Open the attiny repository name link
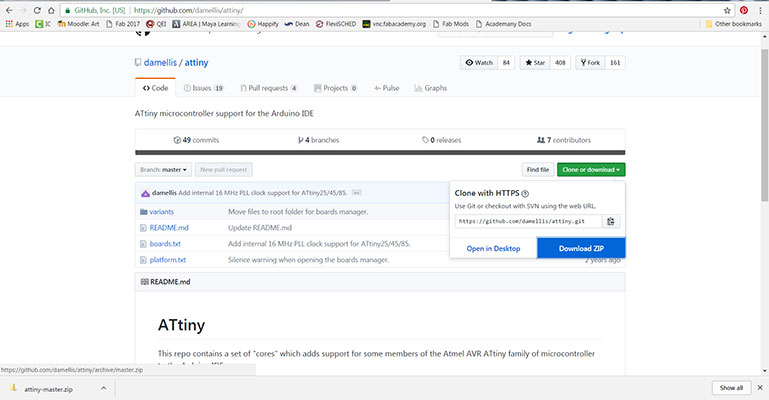 click(x=196, y=63)
